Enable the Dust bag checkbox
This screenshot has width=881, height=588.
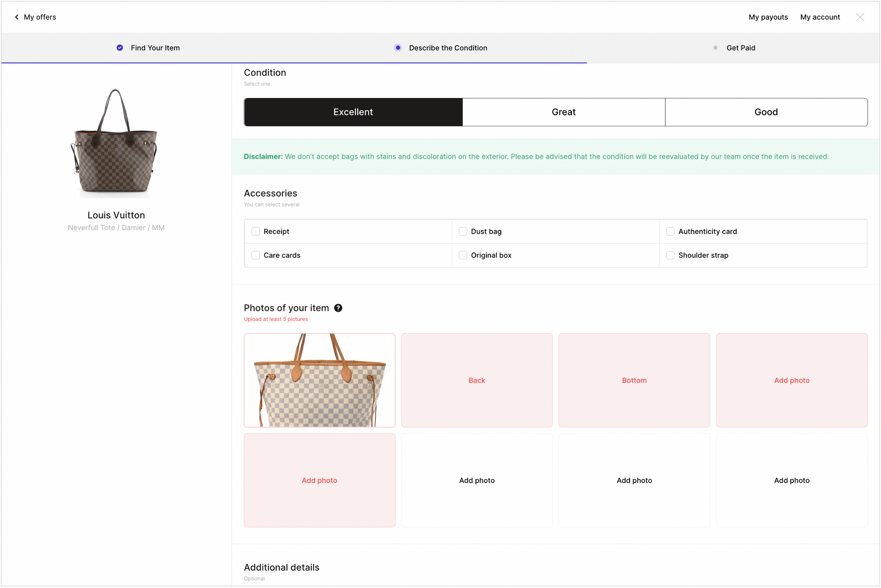click(x=463, y=231)
